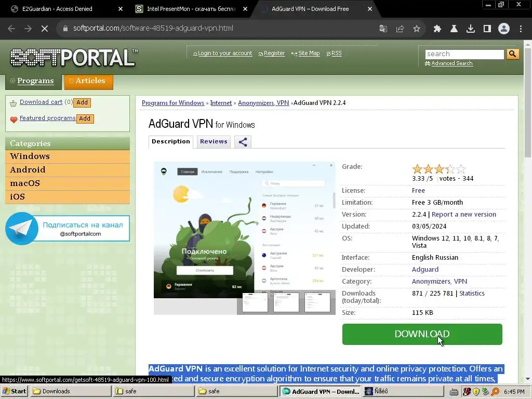
Task: Open the Downloads taskbar button
Action: point(70,392)
